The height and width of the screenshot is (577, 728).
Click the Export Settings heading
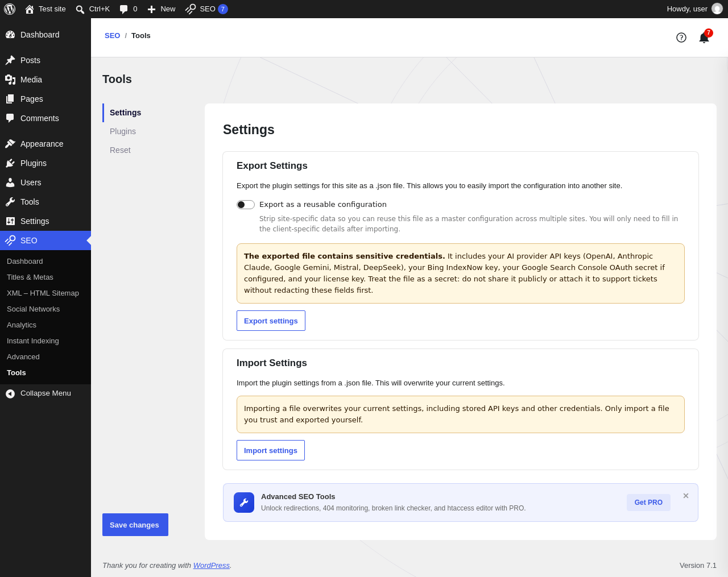(272, 166)
